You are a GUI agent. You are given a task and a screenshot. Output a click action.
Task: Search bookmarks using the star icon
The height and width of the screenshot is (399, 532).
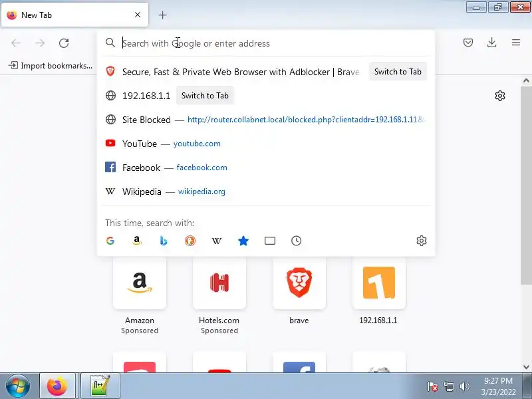(243, 241)
